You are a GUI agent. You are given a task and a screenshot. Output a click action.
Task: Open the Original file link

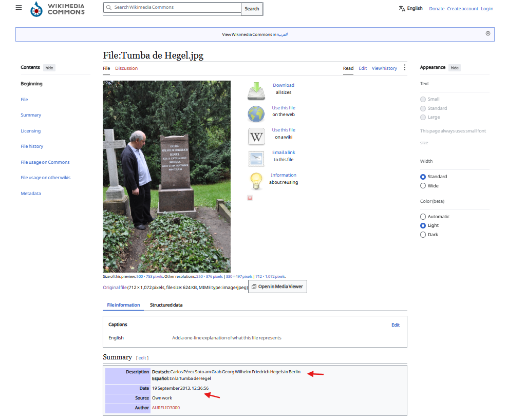[115, 288]
